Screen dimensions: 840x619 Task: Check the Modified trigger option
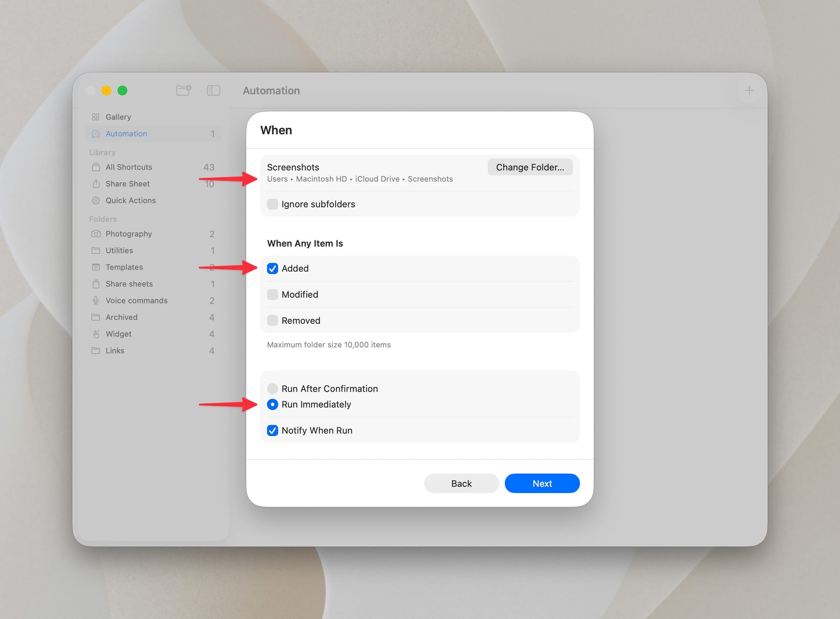tap(273, 294)
